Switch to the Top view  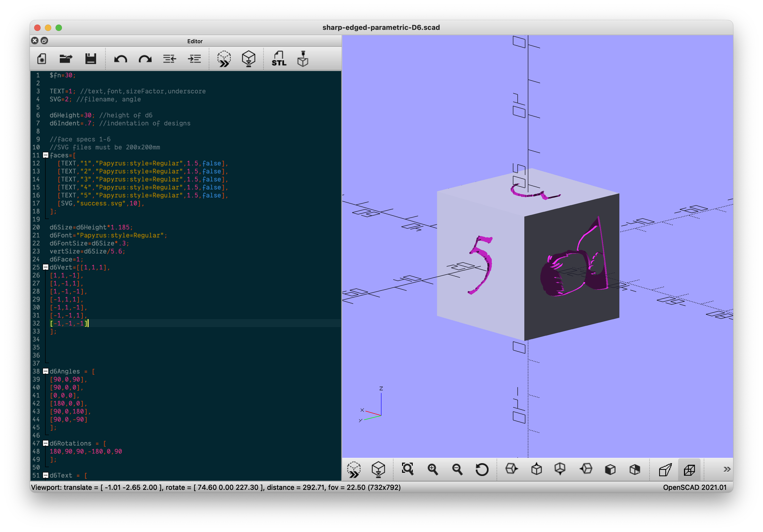(536, 469)
